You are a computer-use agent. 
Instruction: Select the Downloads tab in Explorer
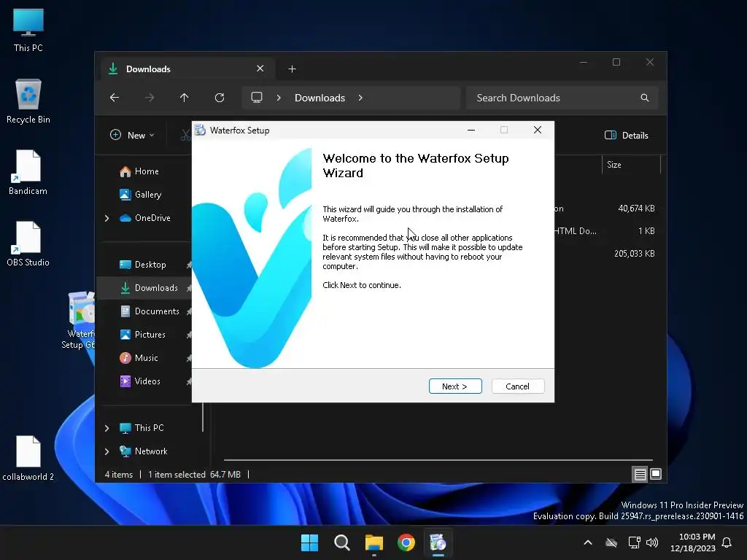tap(187, 69)
